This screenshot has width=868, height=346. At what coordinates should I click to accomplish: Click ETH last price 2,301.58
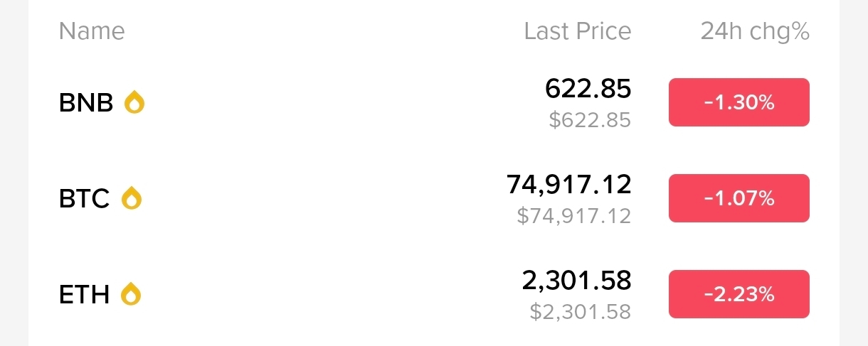(x=576, y=281)
